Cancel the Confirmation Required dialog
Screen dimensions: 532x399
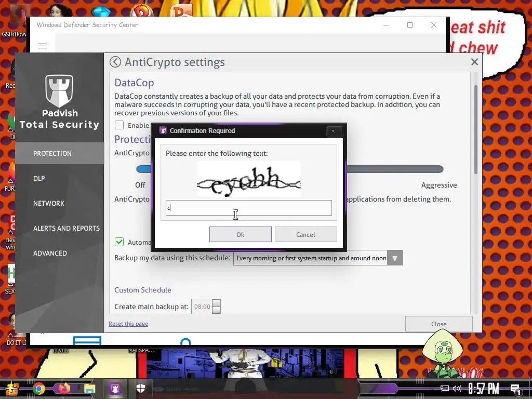pos(305,234)
